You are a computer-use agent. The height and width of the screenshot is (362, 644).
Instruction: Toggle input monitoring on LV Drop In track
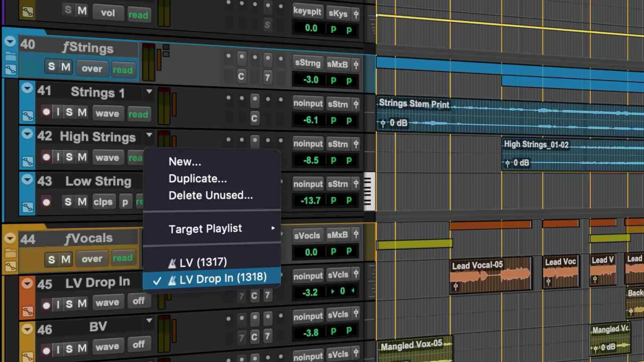pos(58,304)
